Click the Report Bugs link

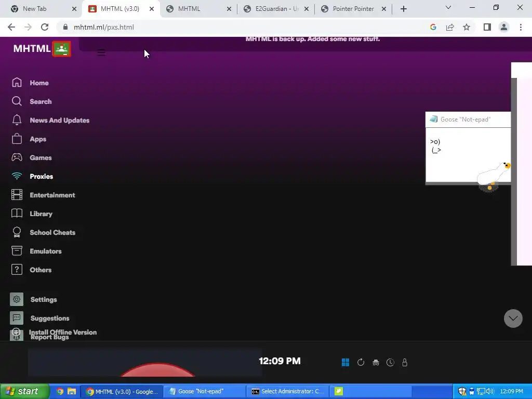click(49, 337)
